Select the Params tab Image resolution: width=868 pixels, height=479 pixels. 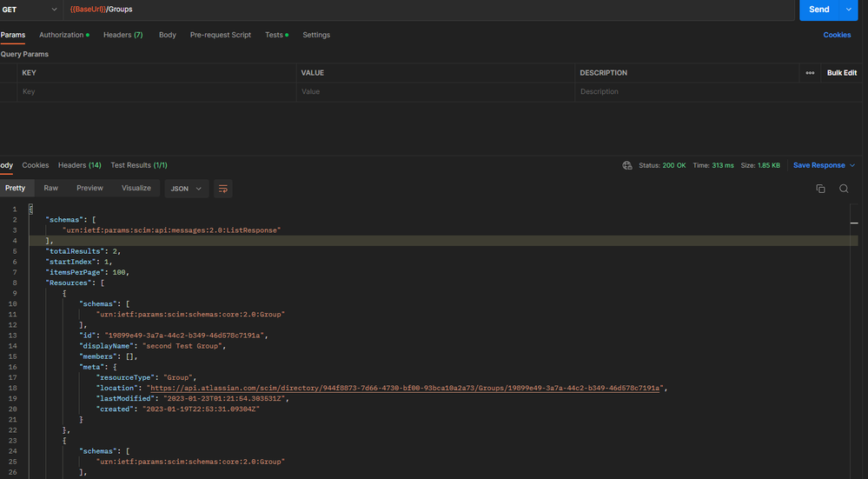pyautogui.click(x=13, y=35)
